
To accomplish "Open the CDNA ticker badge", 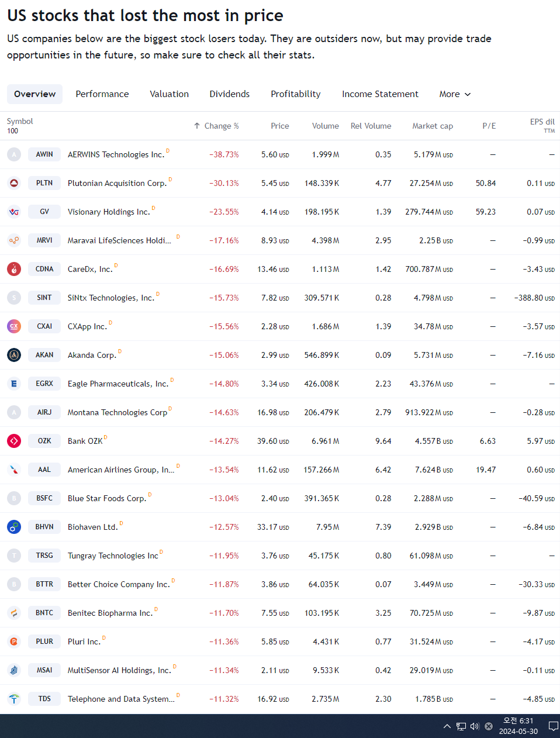I will coord(44,269).
